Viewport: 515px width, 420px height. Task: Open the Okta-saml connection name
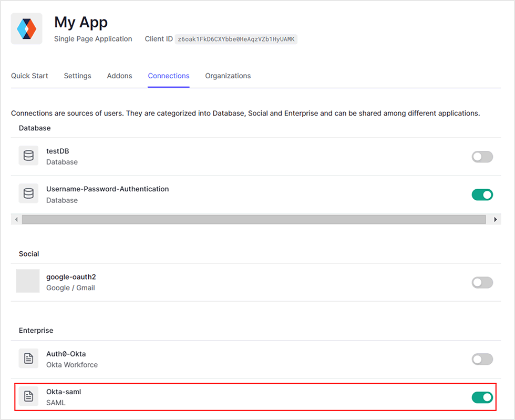coord(64,392)
